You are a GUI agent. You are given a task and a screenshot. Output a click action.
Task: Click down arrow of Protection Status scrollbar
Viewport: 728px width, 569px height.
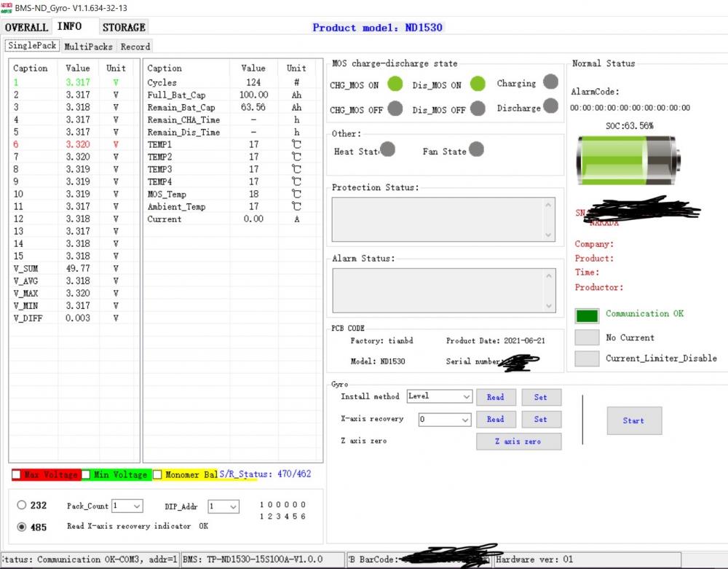click(x=548, y=235)
